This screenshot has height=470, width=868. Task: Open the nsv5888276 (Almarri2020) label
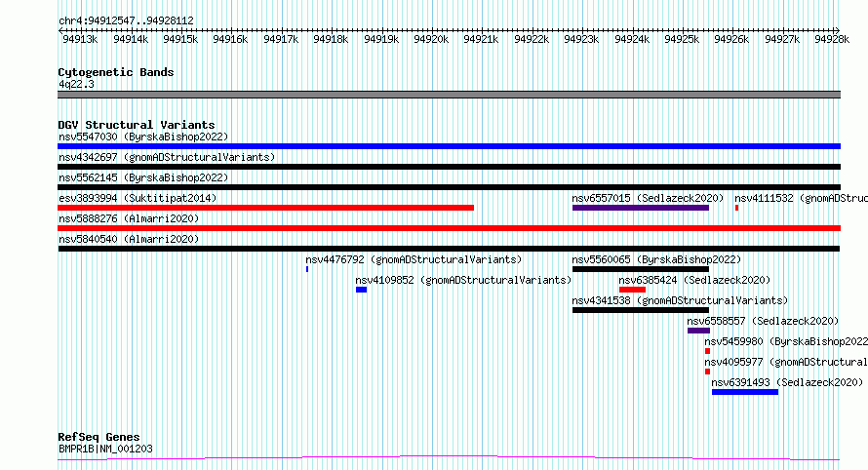point(129,218)
